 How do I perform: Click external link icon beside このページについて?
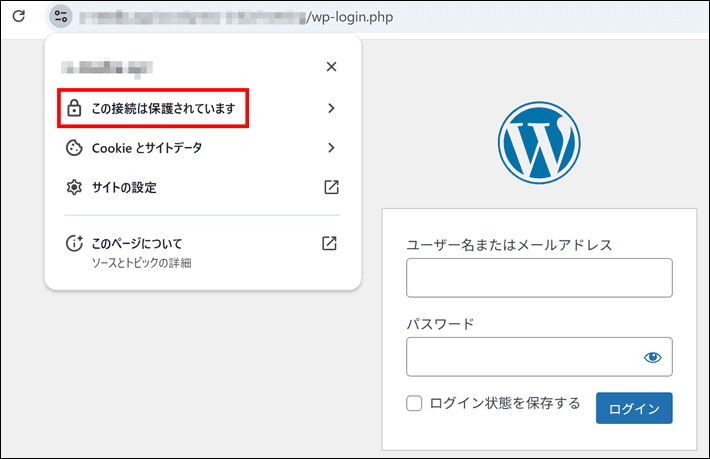(x=329, y=243)
